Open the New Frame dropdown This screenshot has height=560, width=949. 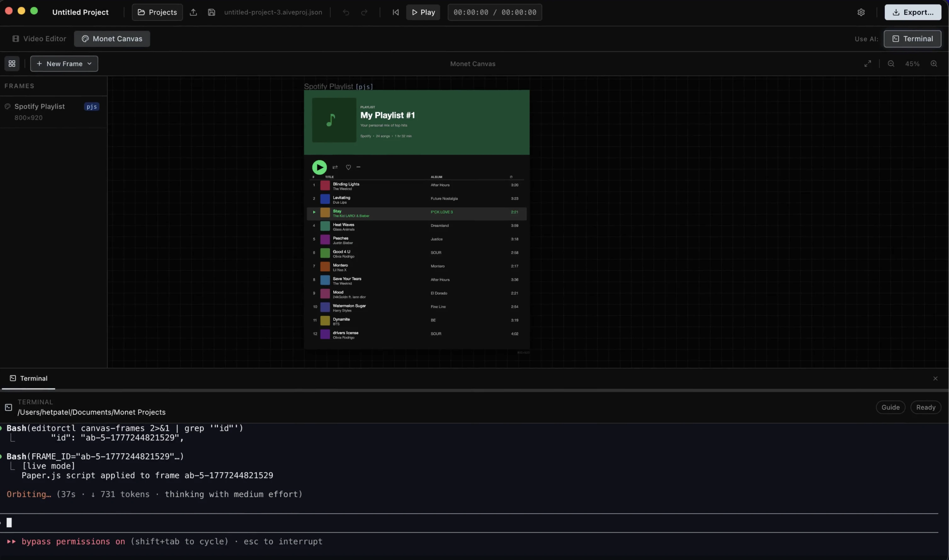click(64, 64)
